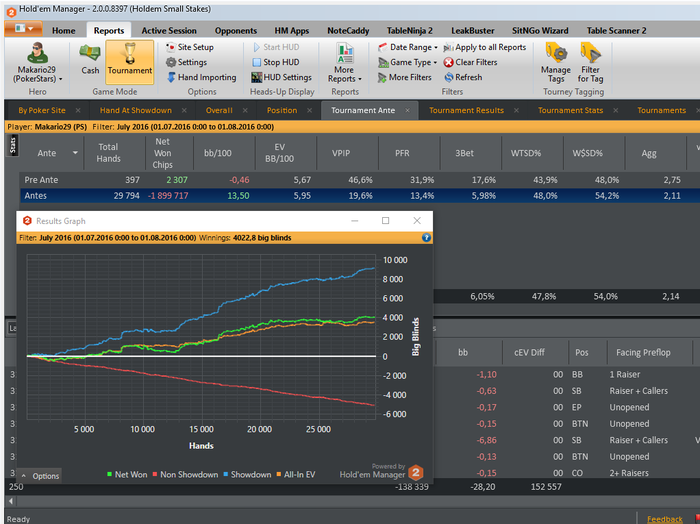Image resolution: width=700 pixels, height=524 pixels.
Task: Close the Tournament Results report tab
Action: (x=516, y=110)
